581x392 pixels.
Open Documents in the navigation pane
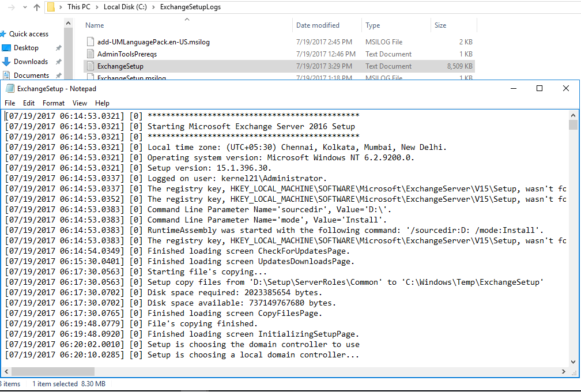[31, 75]
